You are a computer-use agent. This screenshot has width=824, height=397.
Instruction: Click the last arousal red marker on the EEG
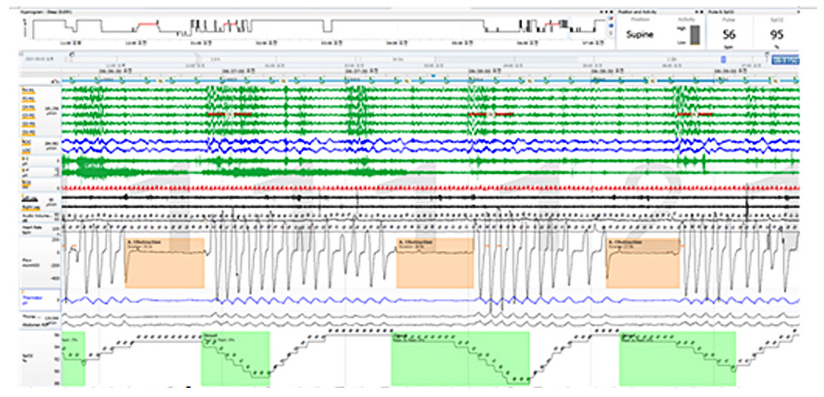click(695, 114)
